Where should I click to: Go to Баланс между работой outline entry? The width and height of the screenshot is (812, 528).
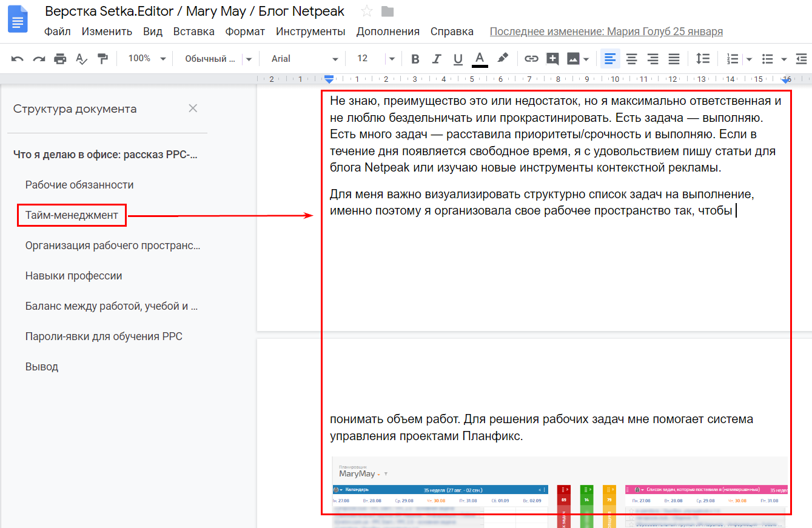[112, 306]
